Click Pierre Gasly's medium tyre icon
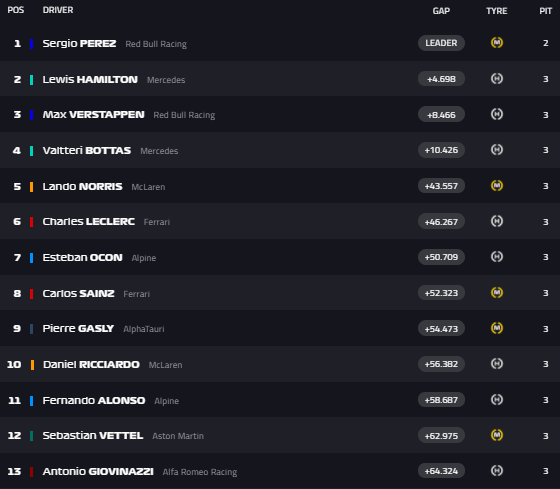 (497, 328)
